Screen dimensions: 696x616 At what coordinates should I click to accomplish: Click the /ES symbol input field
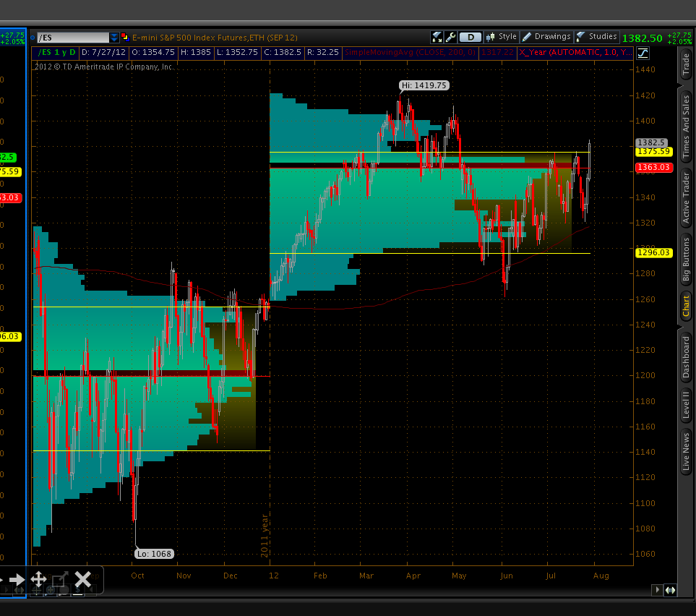pos(73,38)
